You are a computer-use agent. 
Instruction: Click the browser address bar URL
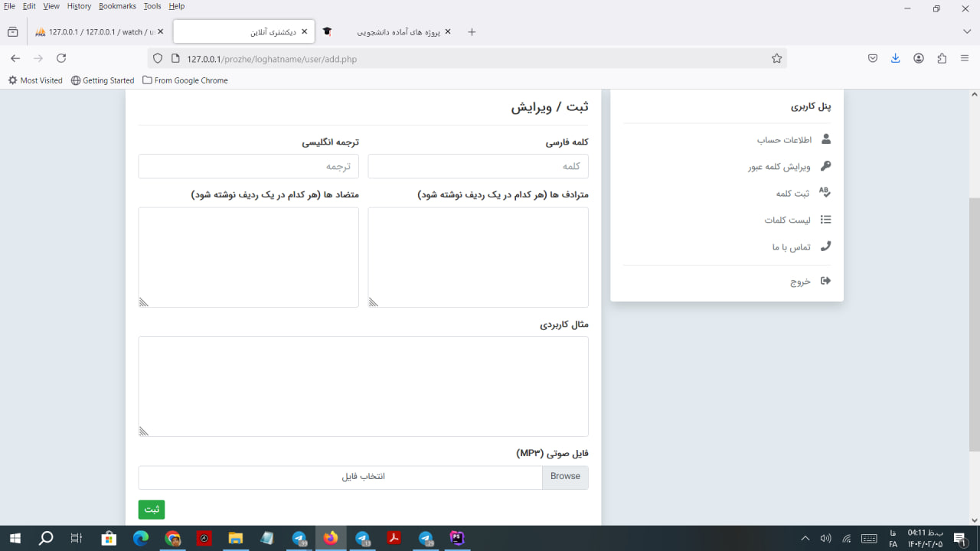pyautogui.click(x=272, y=59)
